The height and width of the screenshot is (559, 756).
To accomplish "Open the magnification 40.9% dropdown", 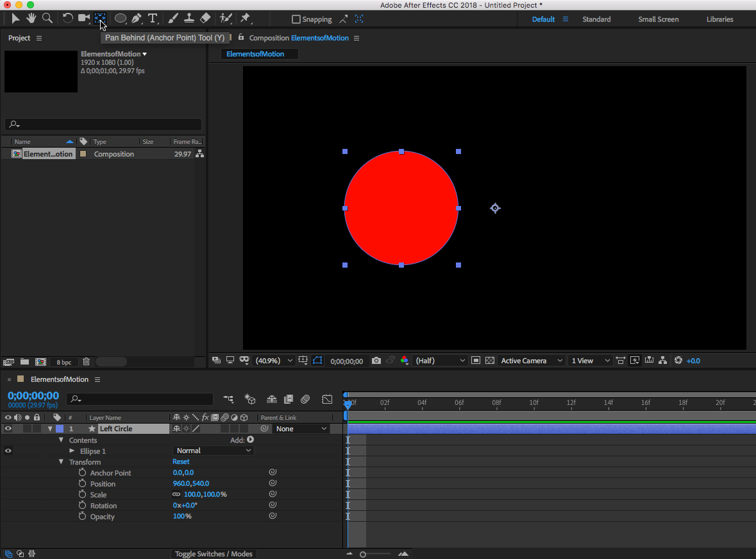I will coord(275,361).
